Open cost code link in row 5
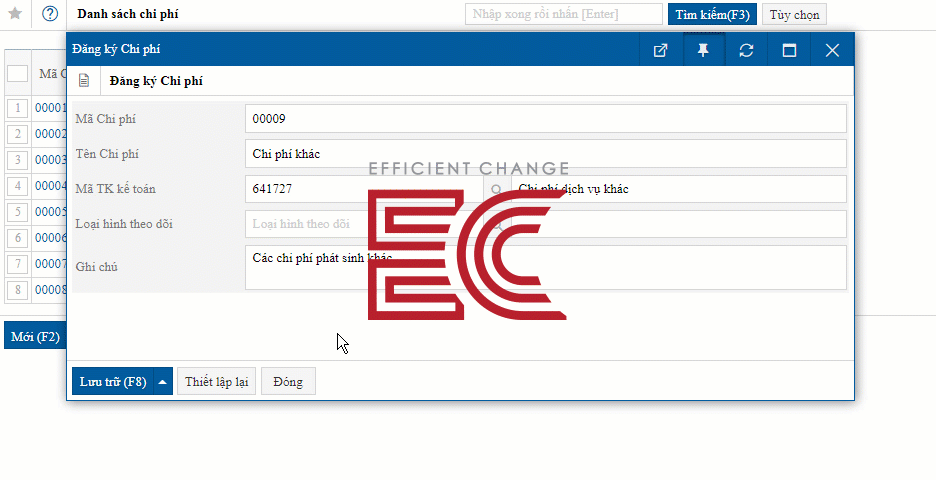Viewport: 936px width, 480px height. point(50,212)
